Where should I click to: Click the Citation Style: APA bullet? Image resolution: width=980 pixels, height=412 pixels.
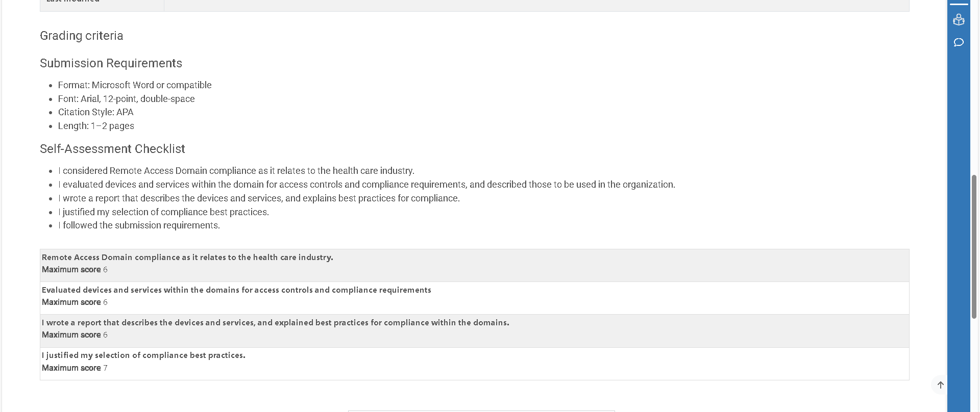pos(95,112)
